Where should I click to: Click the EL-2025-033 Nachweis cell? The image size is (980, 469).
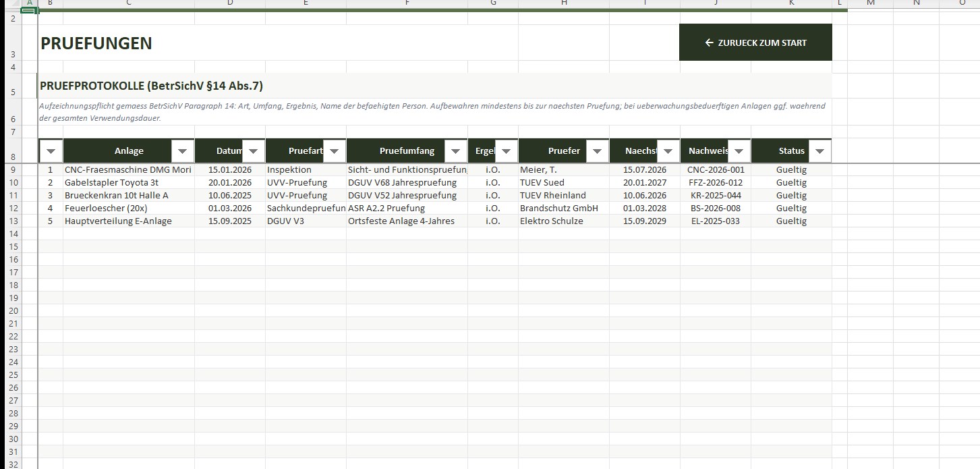715,221
